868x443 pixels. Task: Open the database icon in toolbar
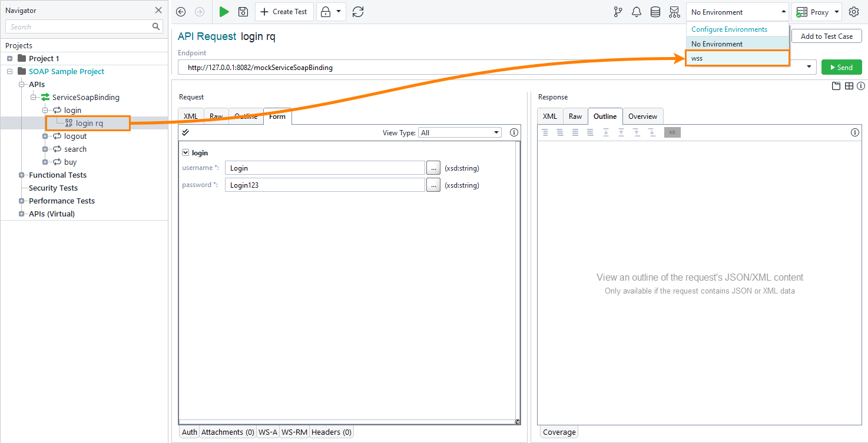point(655,12)
